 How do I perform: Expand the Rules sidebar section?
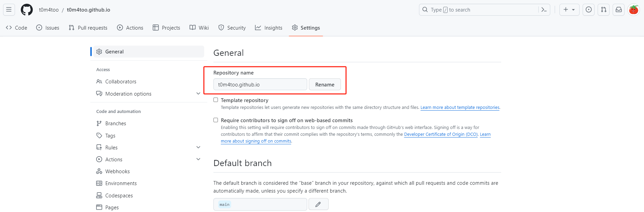coord(198,147)
